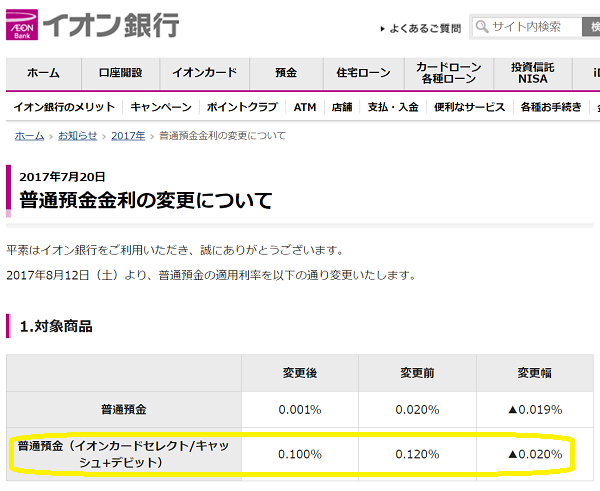This screenshot has height=491, width=600.
Task: Click the search magnifier icon
Action: pyautogui.click(x=482, y=26)
